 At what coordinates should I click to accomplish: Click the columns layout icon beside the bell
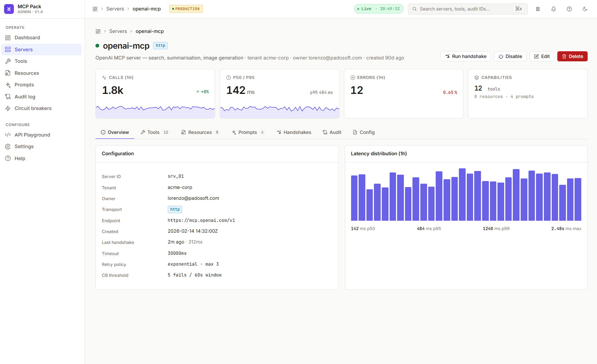(538, 9)
